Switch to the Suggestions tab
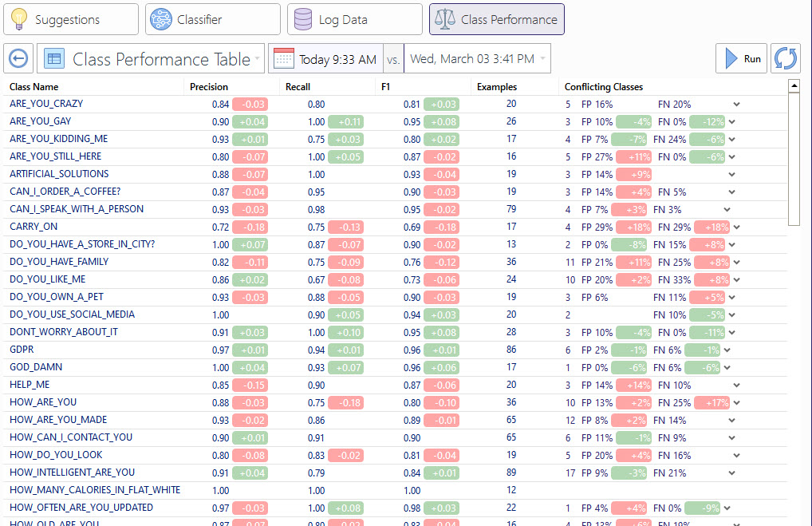Viewport: 812px width, 526px height. point(70,19)
